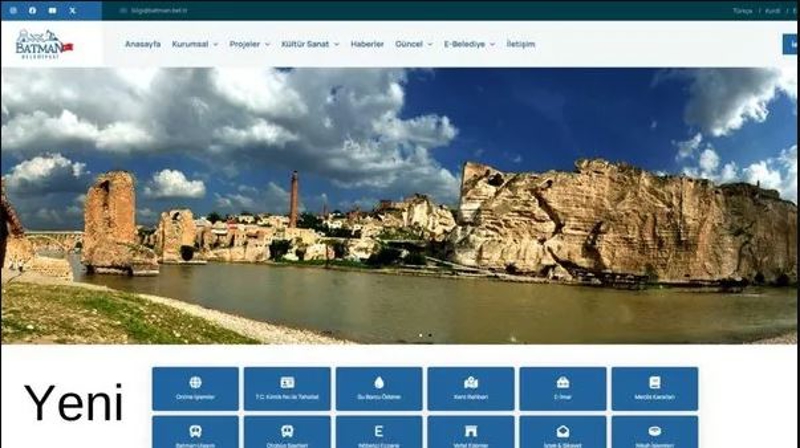This screenshot has height=448, width=800.
Task: Switch site language to Türkçe
Action: click(742, 10)
